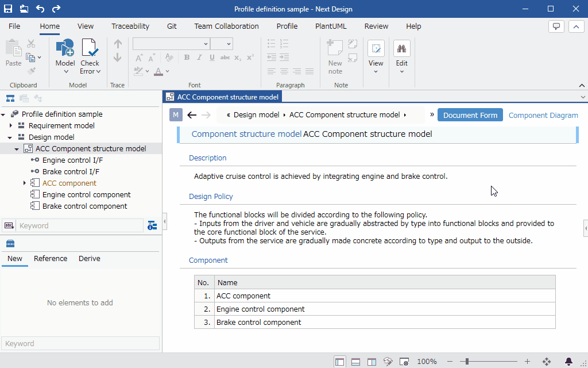Click the fit-to-view arrows icon

547,362
